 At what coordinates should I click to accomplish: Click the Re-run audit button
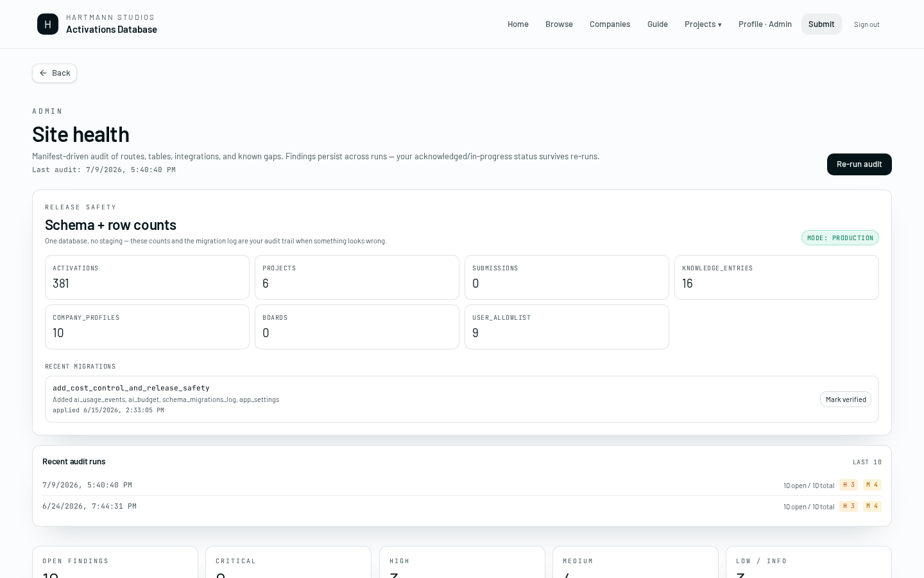(859, 164)
